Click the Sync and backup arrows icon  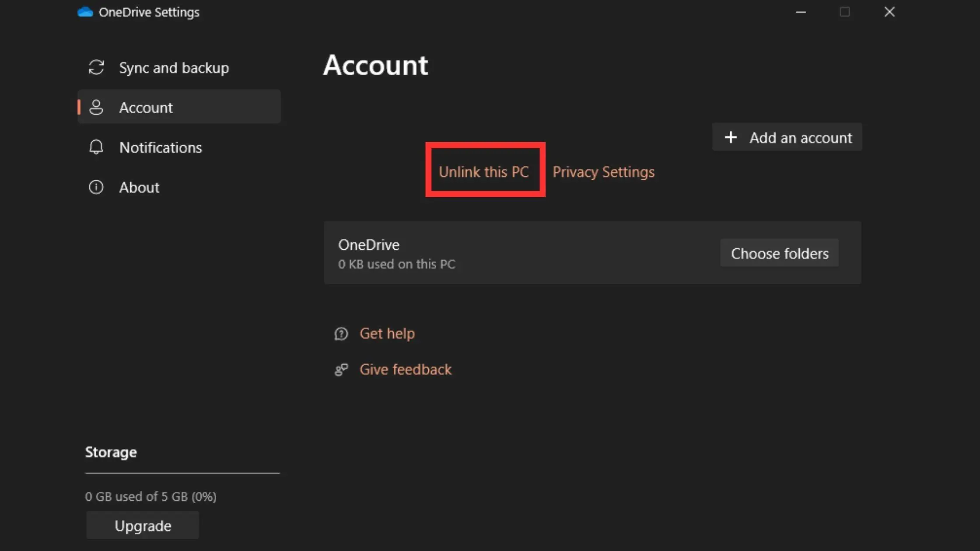pos(96,67)
